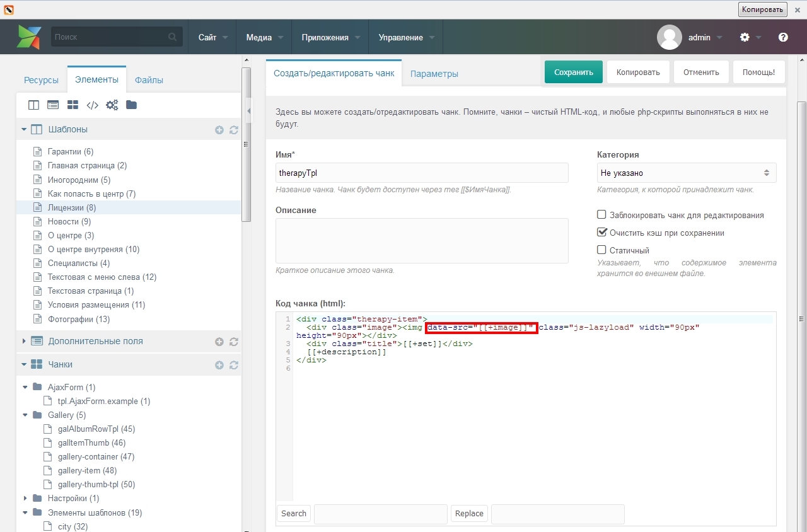Add new item in Дополнительные поля section
The image size is (807, 532).
[x=219, y=342]
